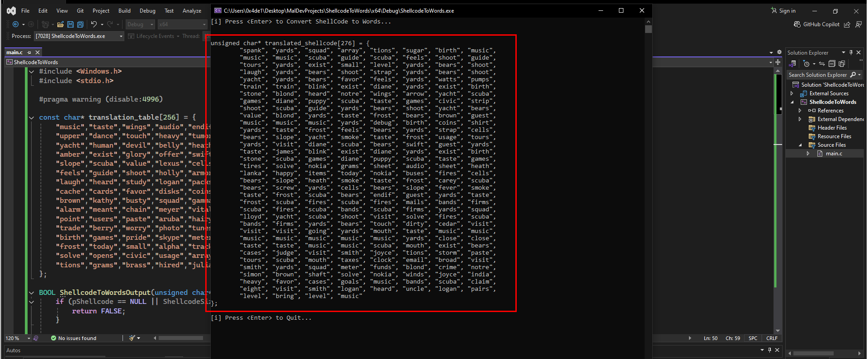This screenshot has height=359, width=868.
Task: Click the Sign in button
Action: (783, 11)
